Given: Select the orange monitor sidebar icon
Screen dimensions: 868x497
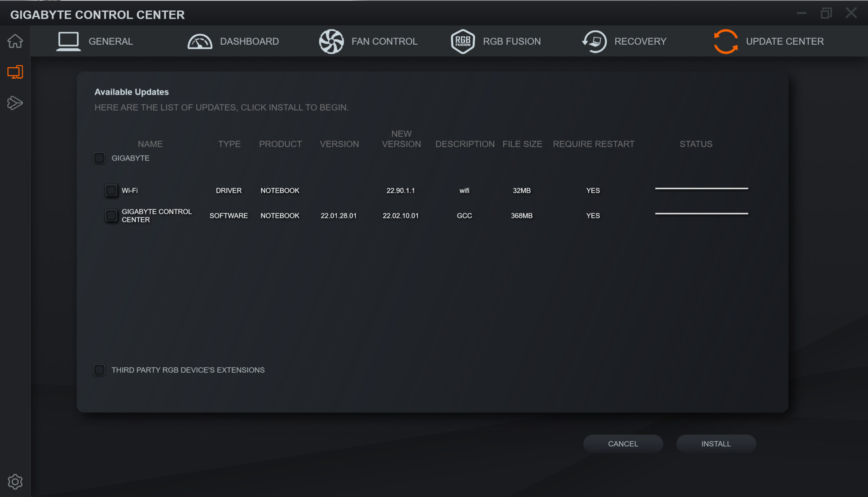Looking at the screenshot, I should pyautogui.click(x=15, y=72).
